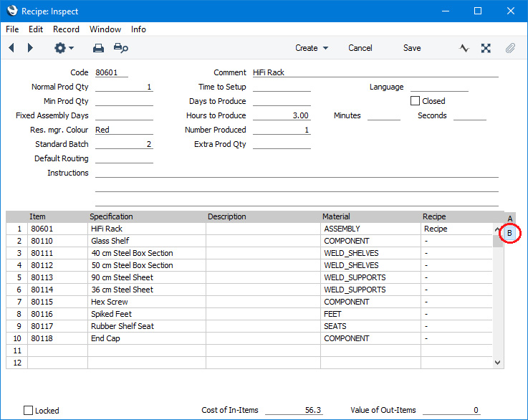Open the Record menu
This screenshot has height=420, width=528.
click(66, 29)
